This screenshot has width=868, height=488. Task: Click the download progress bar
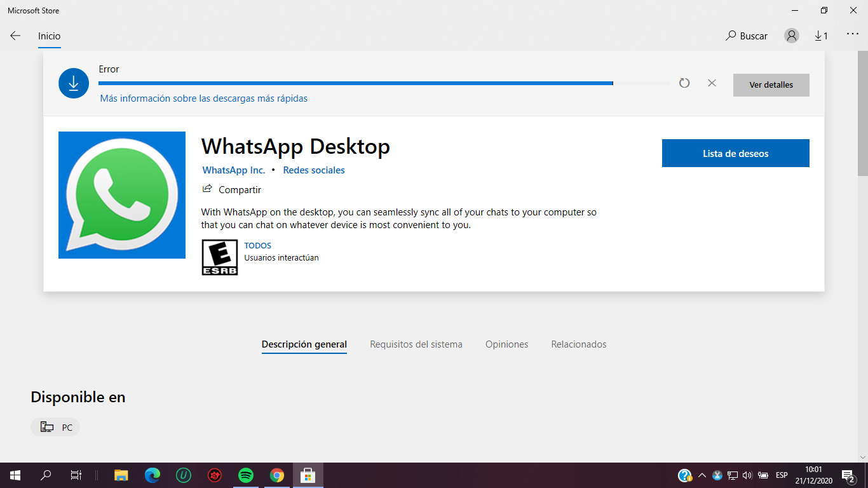(x=384, y=83)
